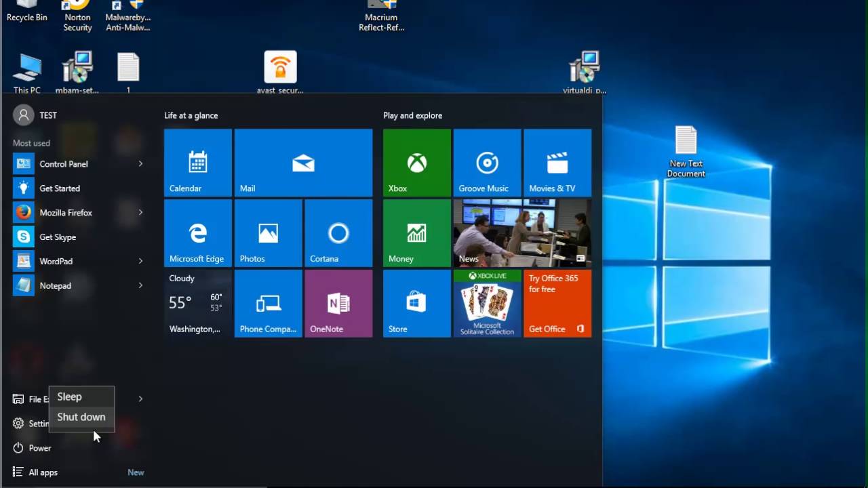Open the Xbox tile

(416, 163)
